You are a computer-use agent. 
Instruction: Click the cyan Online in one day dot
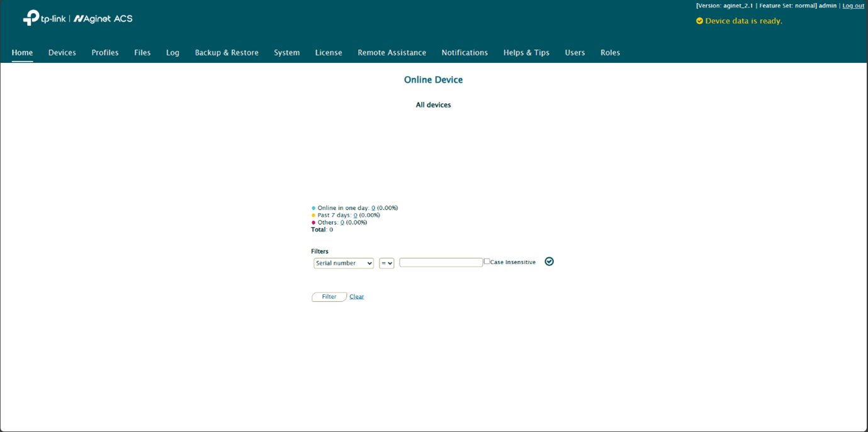[x=313, y=208]
